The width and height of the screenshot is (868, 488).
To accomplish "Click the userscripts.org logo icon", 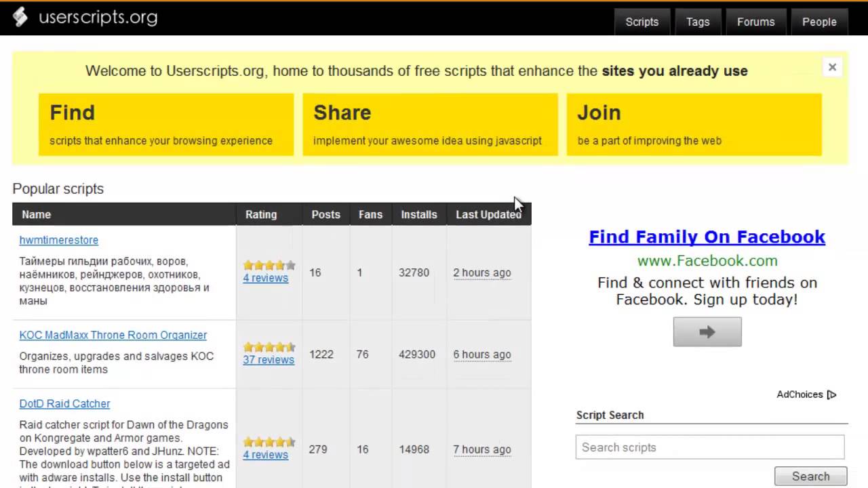I will 20,17.
